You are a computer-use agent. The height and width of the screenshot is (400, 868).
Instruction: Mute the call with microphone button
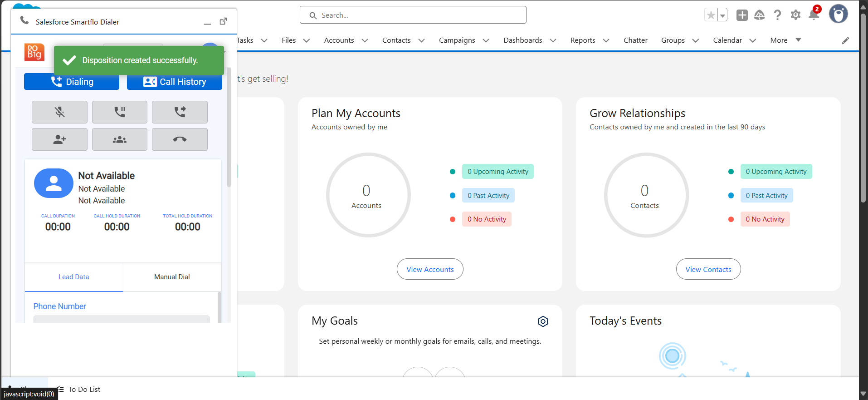pos(59,112)
